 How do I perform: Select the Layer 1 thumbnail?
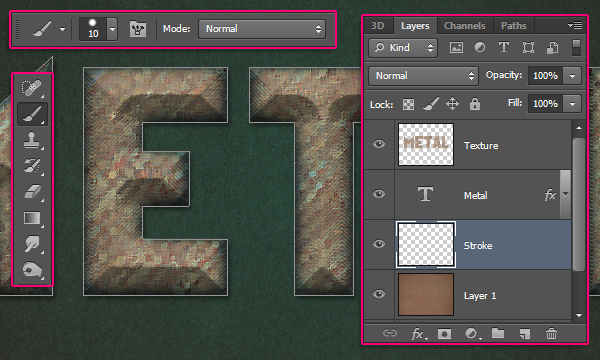coord(426,294)
